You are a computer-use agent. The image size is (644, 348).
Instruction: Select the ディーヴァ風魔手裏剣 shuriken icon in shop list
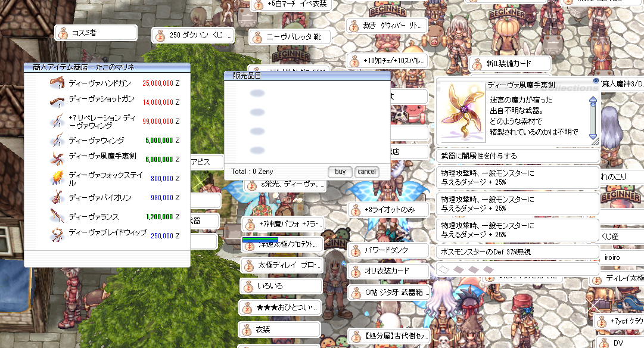coord(58,158)
